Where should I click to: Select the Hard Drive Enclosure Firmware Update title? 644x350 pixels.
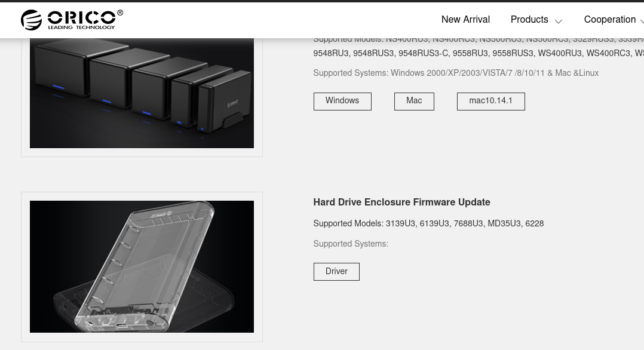(x=401, y=202)
